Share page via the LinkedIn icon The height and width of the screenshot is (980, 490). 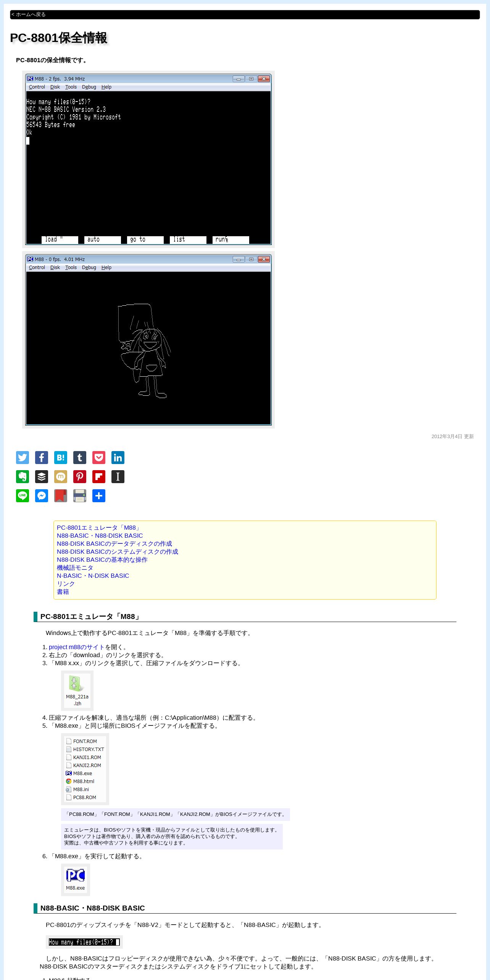118,458
